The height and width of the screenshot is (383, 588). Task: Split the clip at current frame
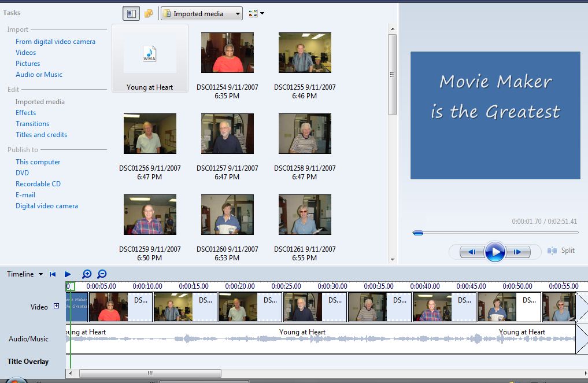(x=561, y=251)
